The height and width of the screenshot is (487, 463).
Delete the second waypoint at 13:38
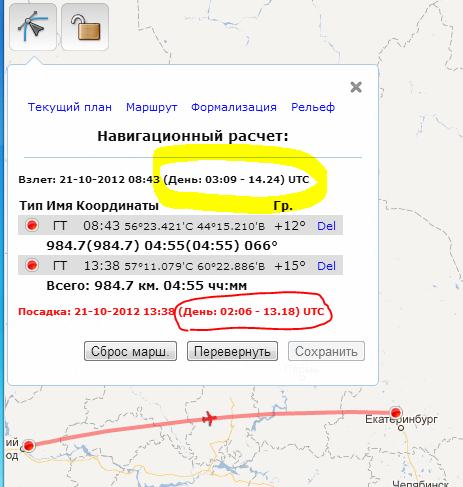(326, 266)
